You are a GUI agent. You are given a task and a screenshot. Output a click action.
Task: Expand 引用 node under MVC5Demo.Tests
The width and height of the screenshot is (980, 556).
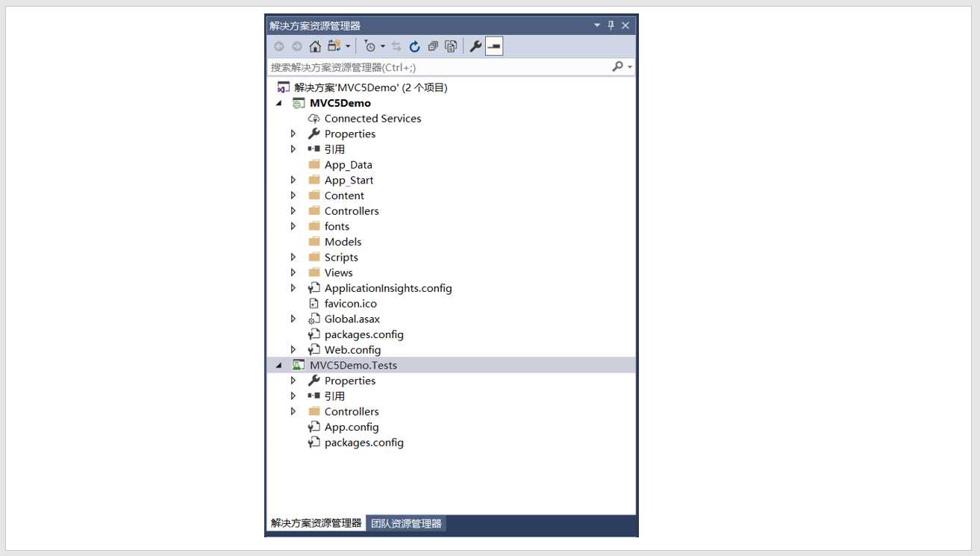[293, 396]
